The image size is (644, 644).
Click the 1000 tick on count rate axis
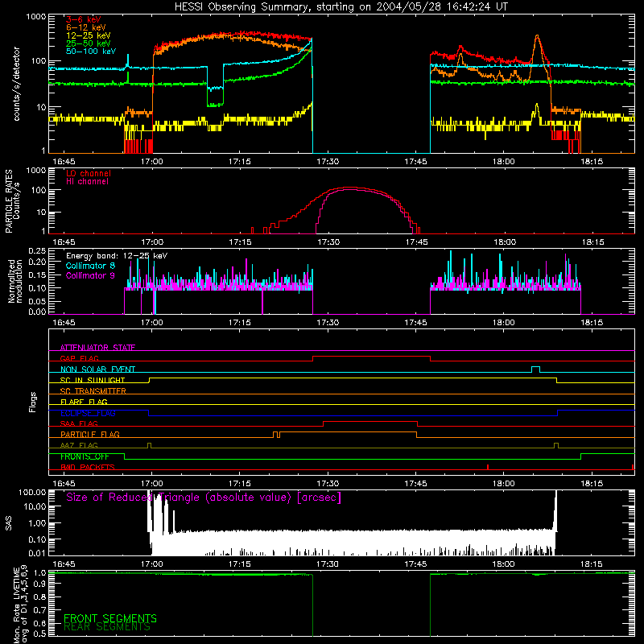coord(35,17)
